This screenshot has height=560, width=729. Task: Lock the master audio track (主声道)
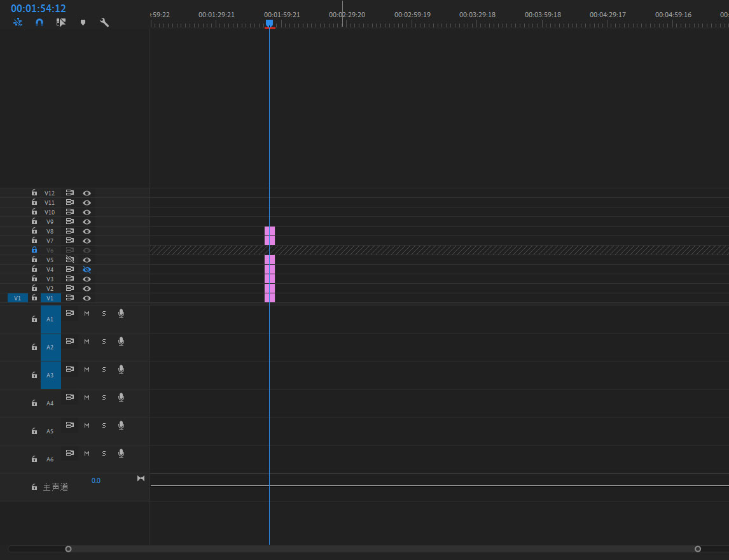(34, 487)
